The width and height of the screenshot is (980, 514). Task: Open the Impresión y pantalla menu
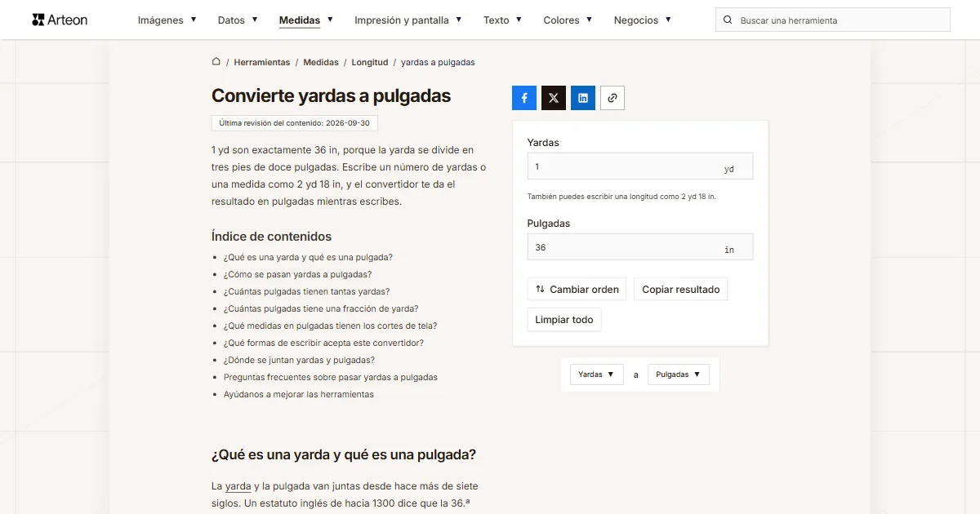pos(408,20)
